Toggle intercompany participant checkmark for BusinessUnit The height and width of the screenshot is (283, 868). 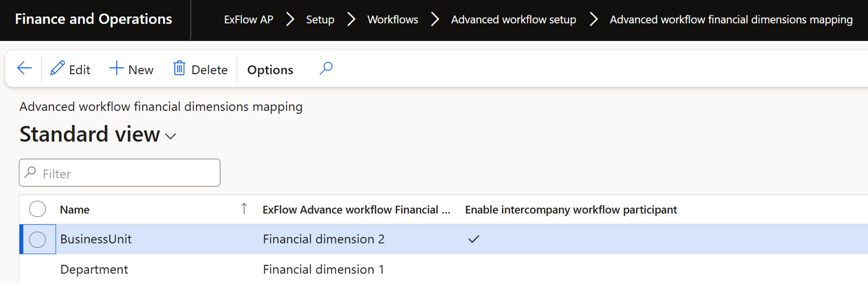(x=473, y=239)
